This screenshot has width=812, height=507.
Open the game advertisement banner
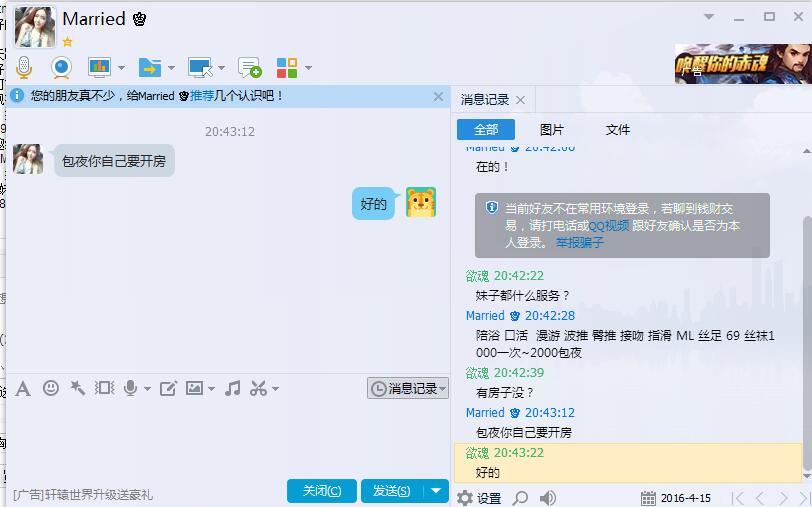pos(743,64)
